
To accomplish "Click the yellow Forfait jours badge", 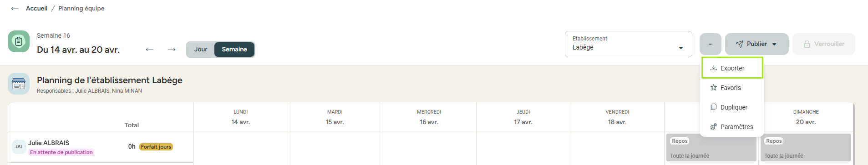I will pyautogui.click(x=156, y=147).
